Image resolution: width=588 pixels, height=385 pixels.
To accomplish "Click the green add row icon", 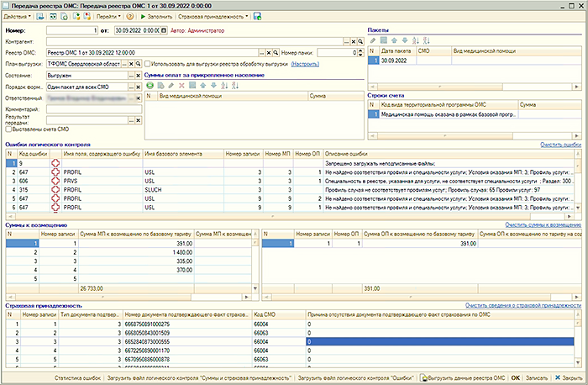I will (x=149, y=85).
